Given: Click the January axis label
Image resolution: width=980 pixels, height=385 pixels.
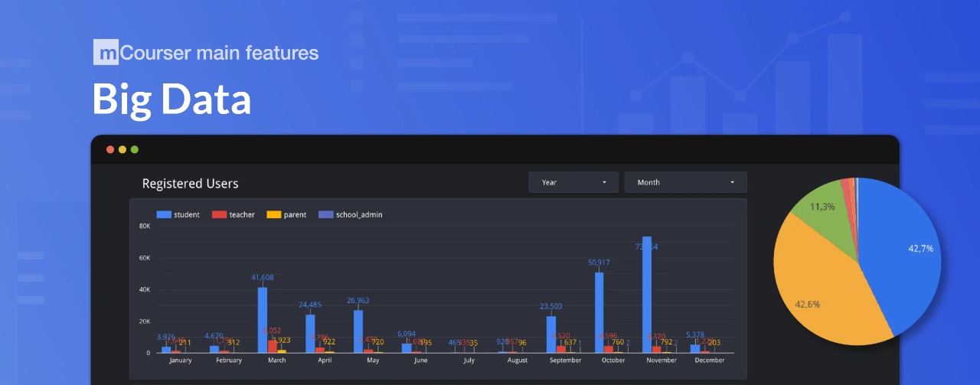Looking at the screenshot, I should (x=181, y=361).
